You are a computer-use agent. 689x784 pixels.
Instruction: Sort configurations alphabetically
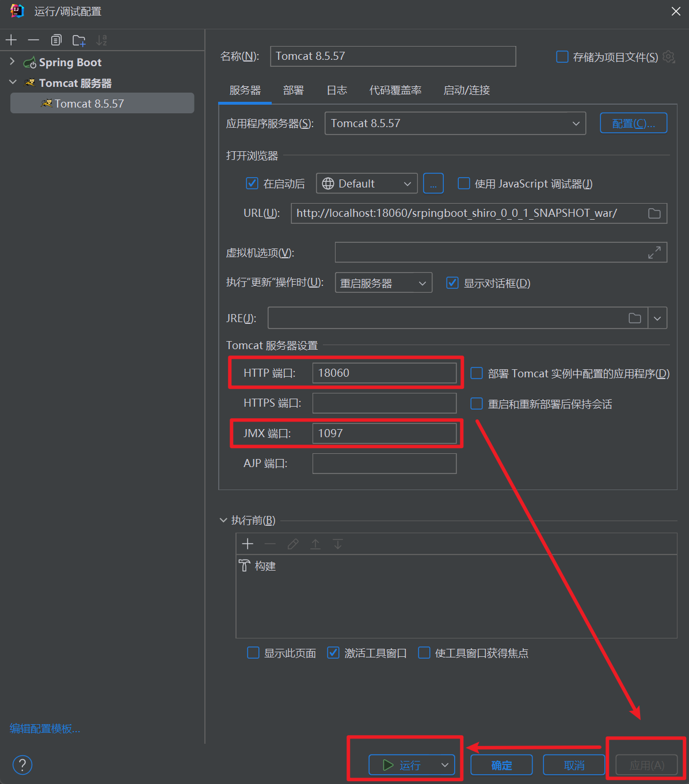(x=101, y=40)
